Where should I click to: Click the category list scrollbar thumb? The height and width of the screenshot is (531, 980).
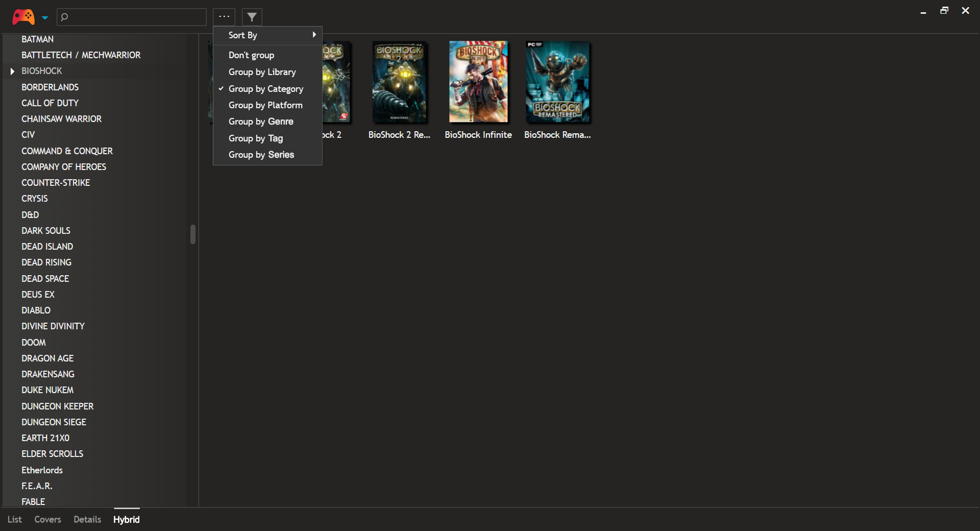(193, 234)
